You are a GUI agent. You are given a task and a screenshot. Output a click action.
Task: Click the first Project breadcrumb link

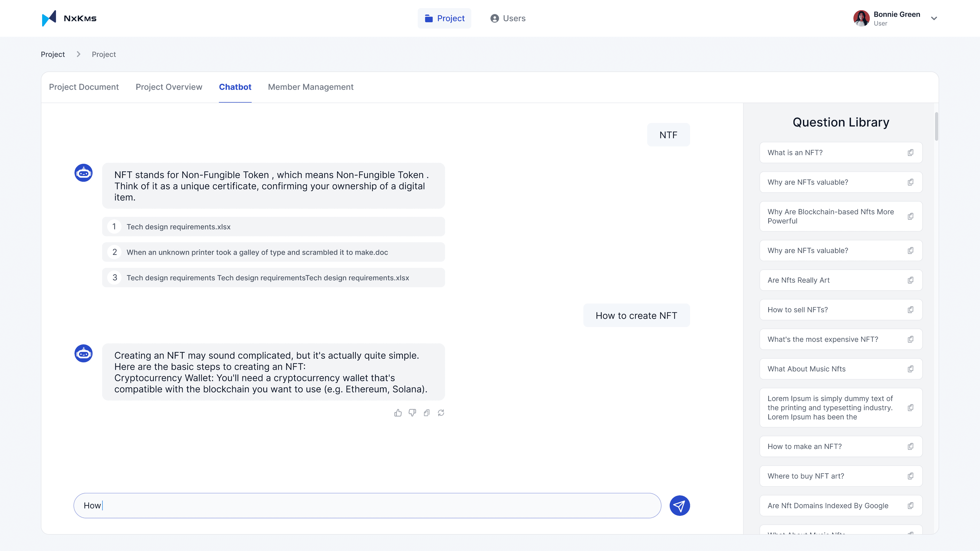pyautogui.click(x=53, y=54)
